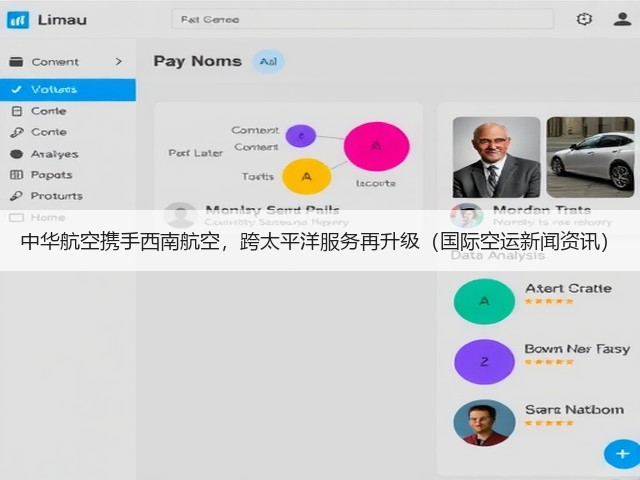Click the Proturts key icon
Screen dimensions: 640x480
point(16,196)
